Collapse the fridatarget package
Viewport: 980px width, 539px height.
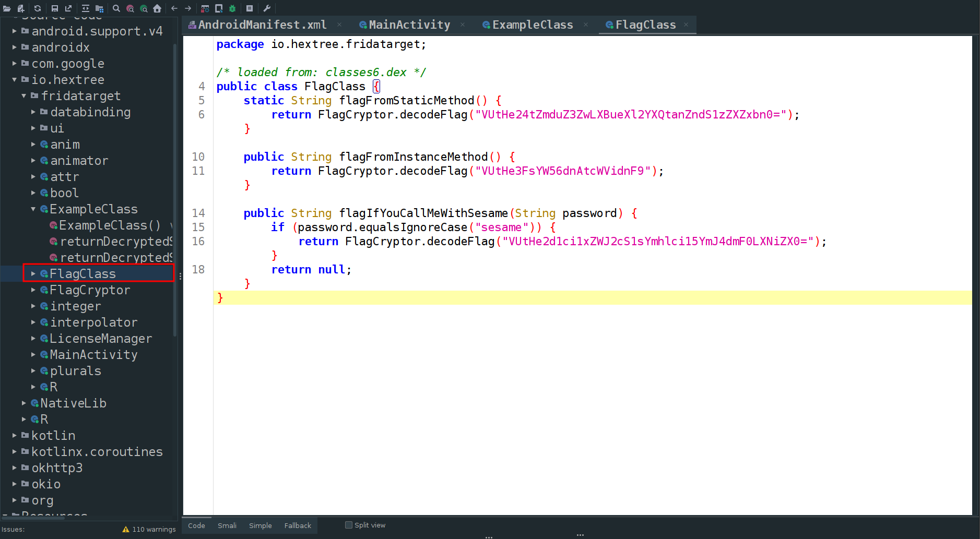[x=24, y=96]
